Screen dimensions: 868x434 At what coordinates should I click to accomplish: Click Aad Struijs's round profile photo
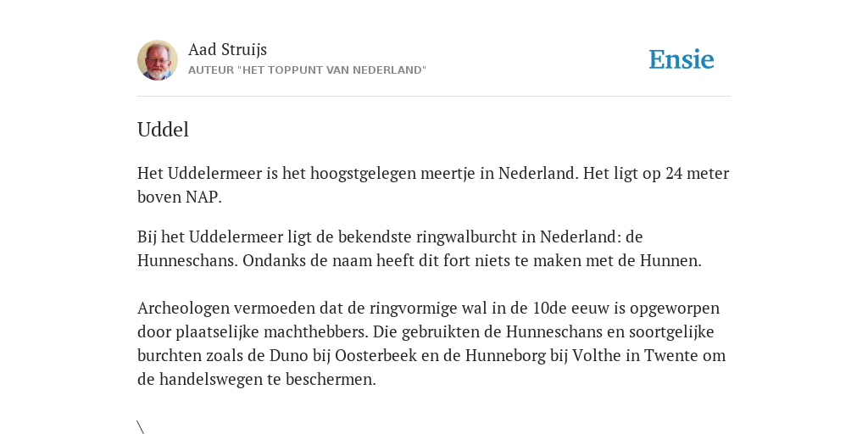coord(158,60)
